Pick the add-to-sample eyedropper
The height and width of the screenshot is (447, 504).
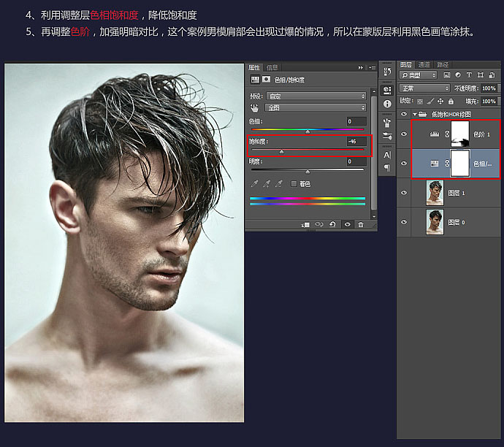pyautogui.click(x=267, y=183)
